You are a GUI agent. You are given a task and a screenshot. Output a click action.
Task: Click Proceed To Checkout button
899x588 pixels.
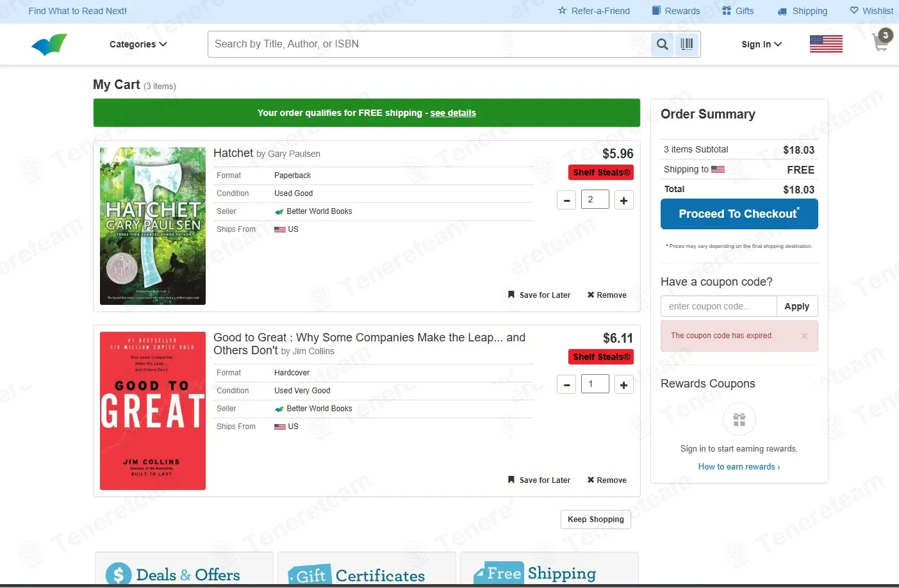coord(739,214)
